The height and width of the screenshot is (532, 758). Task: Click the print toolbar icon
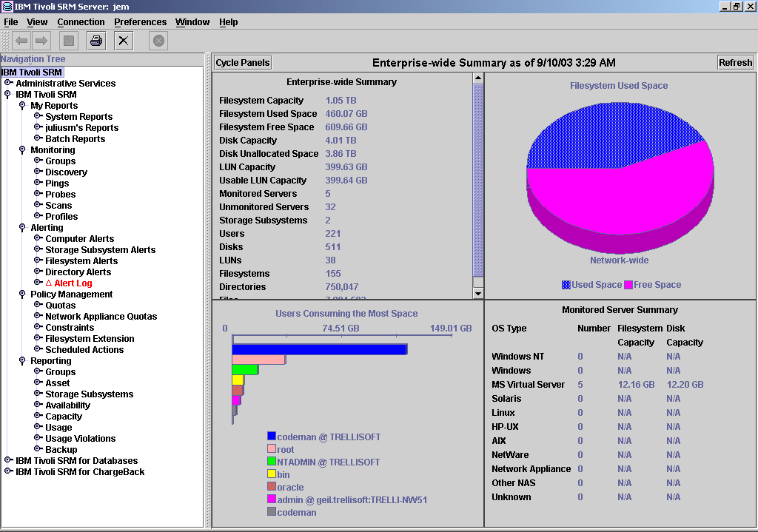pos(96,41)
